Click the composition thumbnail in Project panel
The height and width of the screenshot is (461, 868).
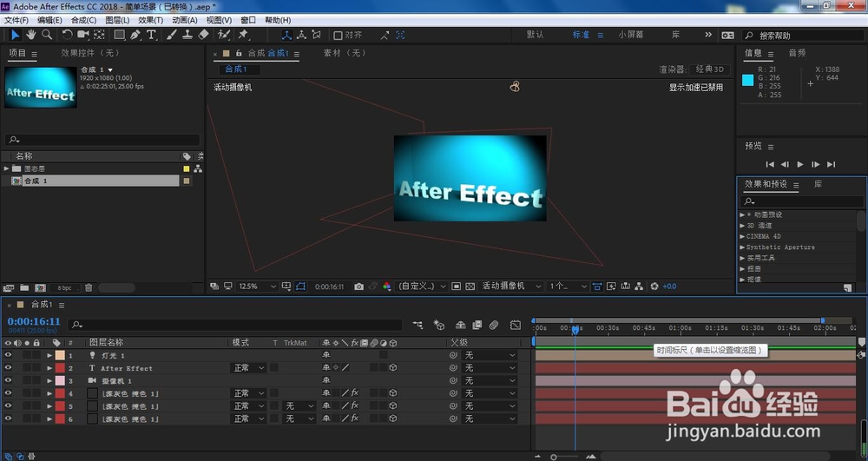41,87
